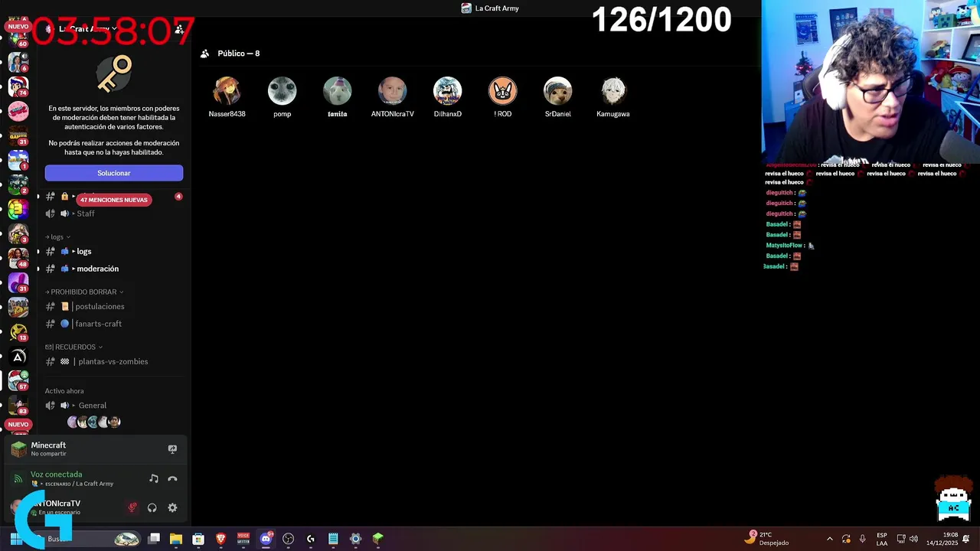Click the Voz conectada status text

coord(56,474)
